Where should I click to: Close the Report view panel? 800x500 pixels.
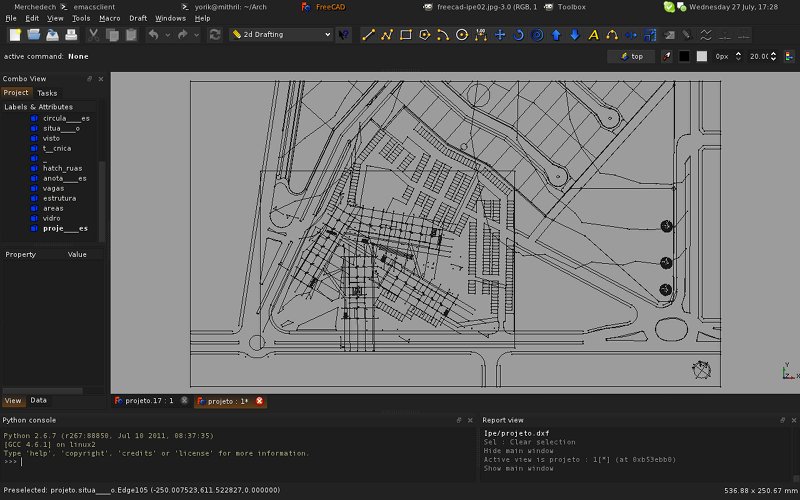[x=794, y=420]
